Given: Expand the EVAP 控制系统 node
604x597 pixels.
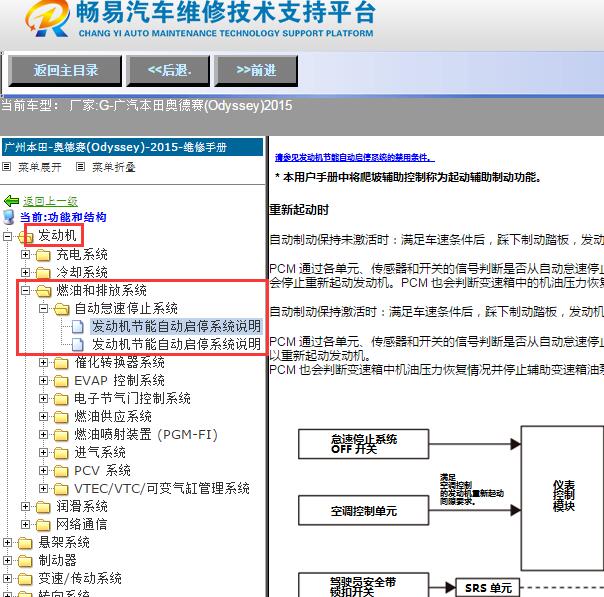Looking at the screenshot, I should tap(44, 381).
